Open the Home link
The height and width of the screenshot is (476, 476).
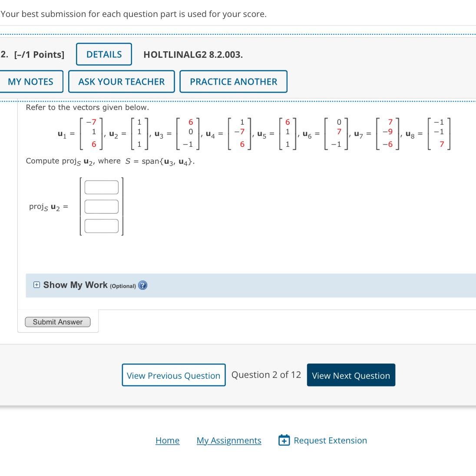pos(167,440)
